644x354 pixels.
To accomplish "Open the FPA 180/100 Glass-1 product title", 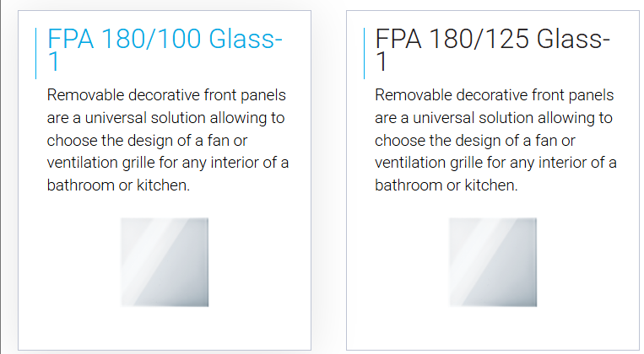I will pos(165,50).
